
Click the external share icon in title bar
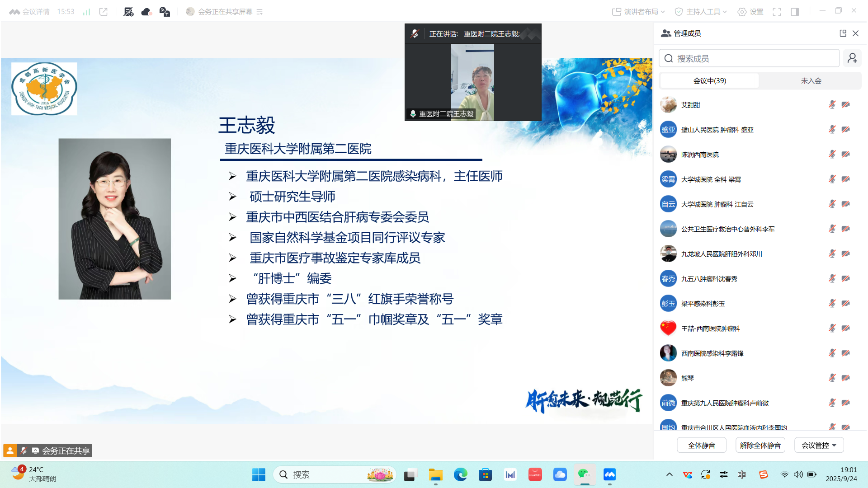pyautogui.click(x=103, y=12)
